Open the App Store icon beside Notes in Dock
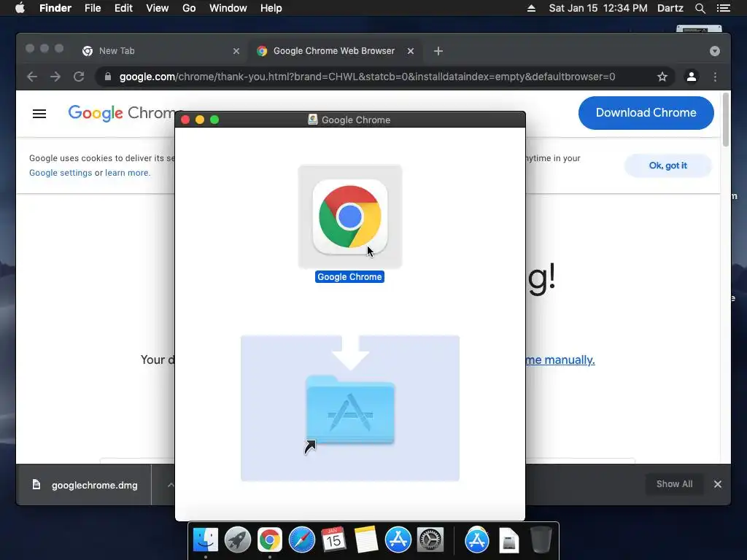 point(398,540)
